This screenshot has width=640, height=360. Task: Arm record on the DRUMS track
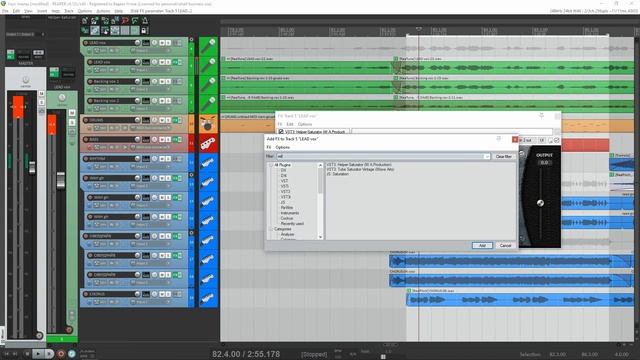[x=86, y=120]
